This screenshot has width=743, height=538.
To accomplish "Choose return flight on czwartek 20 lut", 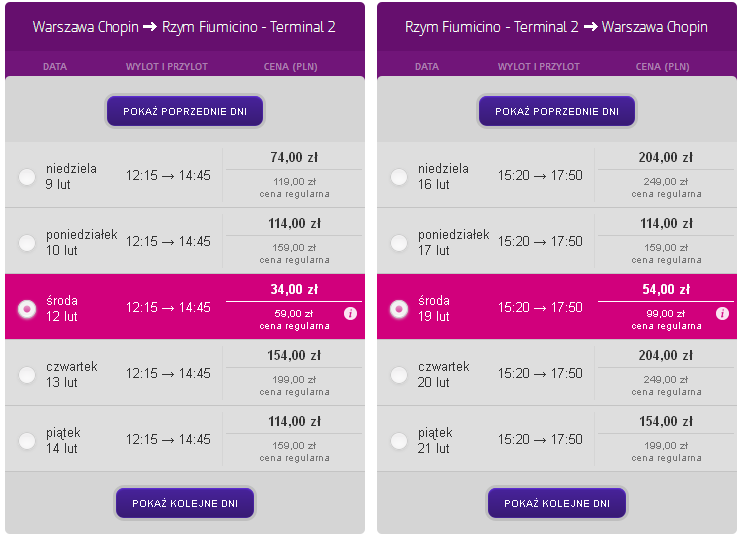I will pyautogui.click(x=399, y=375).
